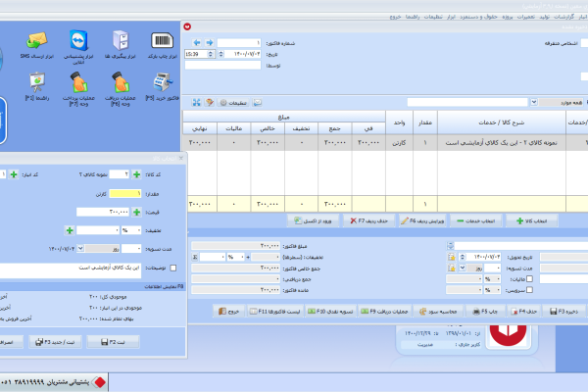
Task: Toggle the توضیحات (description) checkbox in dialog
Action: (173, 268)
